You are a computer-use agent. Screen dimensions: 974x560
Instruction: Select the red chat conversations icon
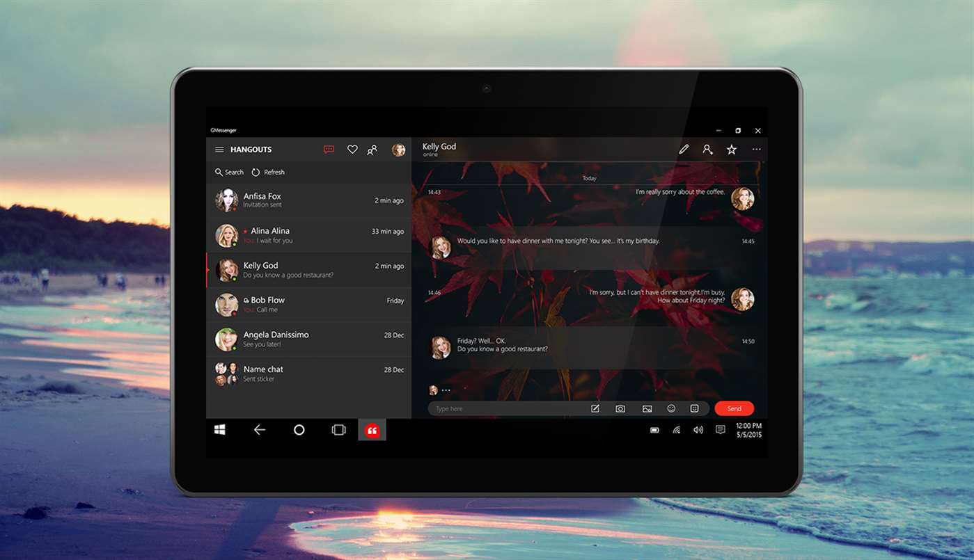(x=329, y=150)
